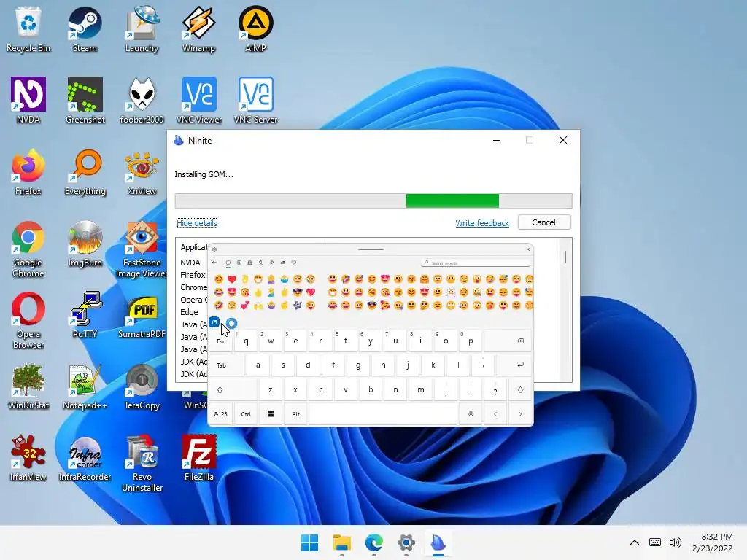Click the Ninite installation progress bar
The height and width of the screenshot is (560, 747).
[x=373, y=201]
